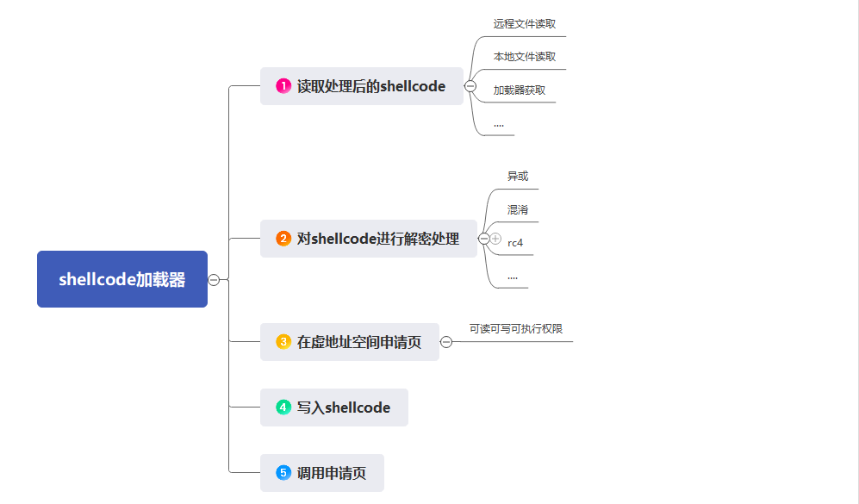Click the green number 4 priority marker
This screenshot has height=504, width=859.
283,407
